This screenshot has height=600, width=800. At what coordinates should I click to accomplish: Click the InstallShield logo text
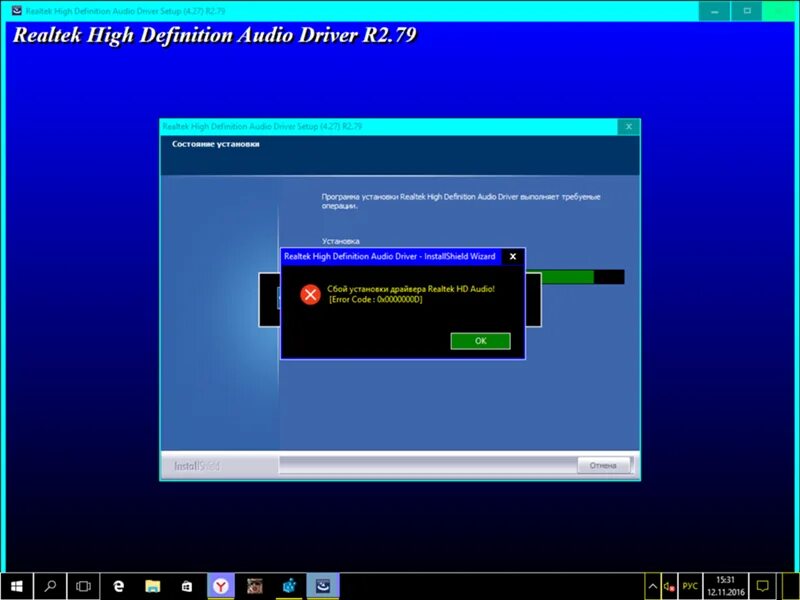196,466
